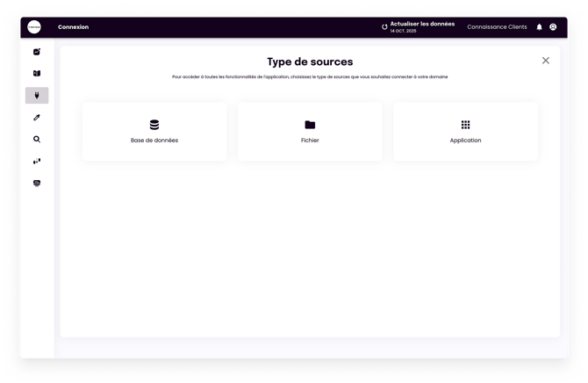The image size is (588, 383).
Task: Select the plug connection icon in sidebar
Action: tap(37, 96)
